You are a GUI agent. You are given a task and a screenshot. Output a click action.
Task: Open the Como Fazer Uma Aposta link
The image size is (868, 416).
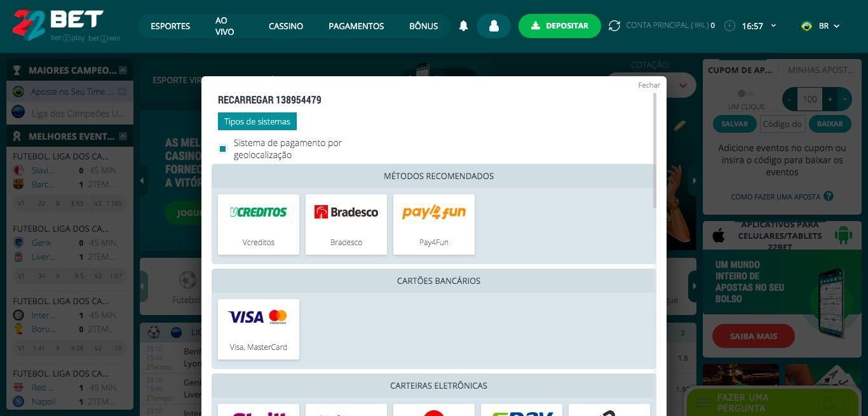tap(775, 197)
